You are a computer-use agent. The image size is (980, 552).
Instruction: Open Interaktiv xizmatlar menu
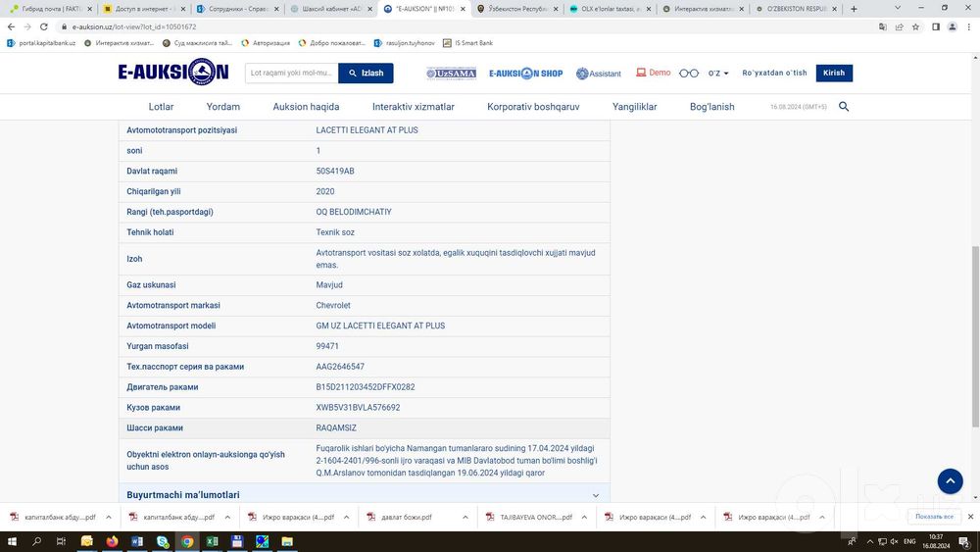tap(414, 107)
